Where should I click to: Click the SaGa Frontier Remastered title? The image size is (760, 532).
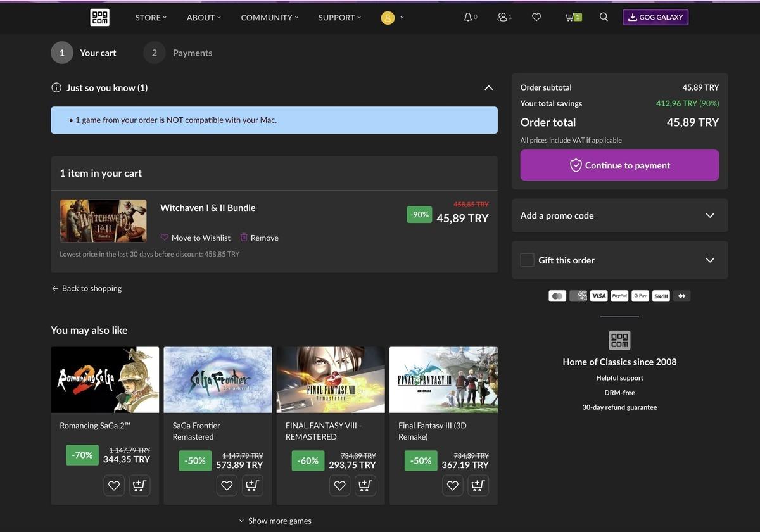tap(196, 431)
